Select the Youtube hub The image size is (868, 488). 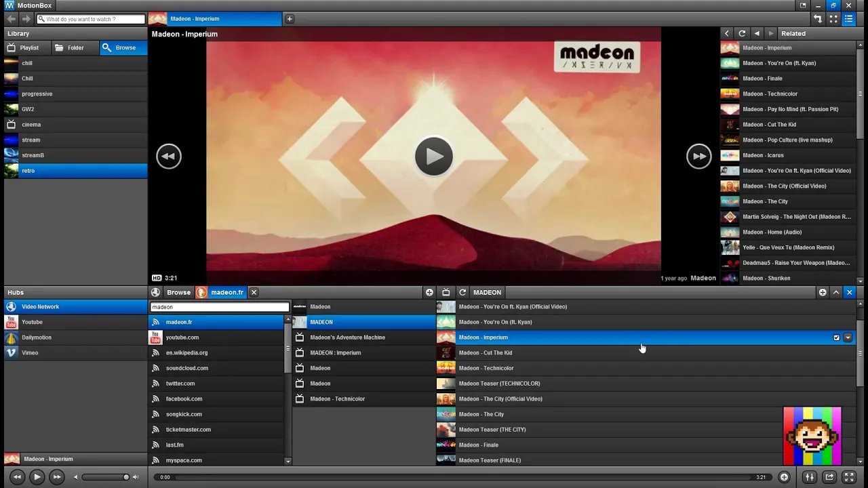[75, 322]
